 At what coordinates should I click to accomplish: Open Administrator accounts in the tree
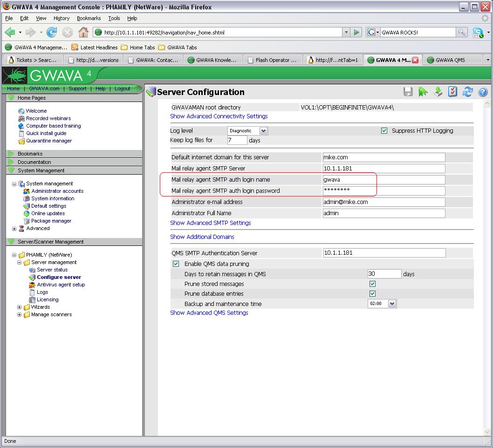(x=57, y=191)
